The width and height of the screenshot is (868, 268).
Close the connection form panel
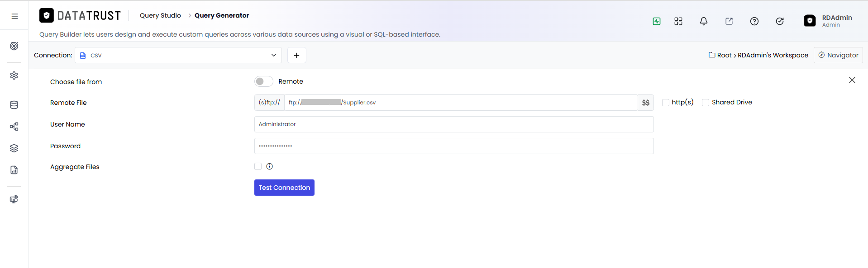(852, 80)
